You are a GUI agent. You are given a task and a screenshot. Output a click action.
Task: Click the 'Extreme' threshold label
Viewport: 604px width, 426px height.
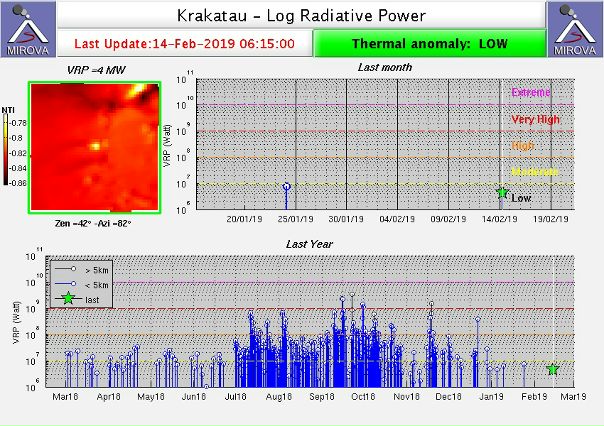(530, 93)
